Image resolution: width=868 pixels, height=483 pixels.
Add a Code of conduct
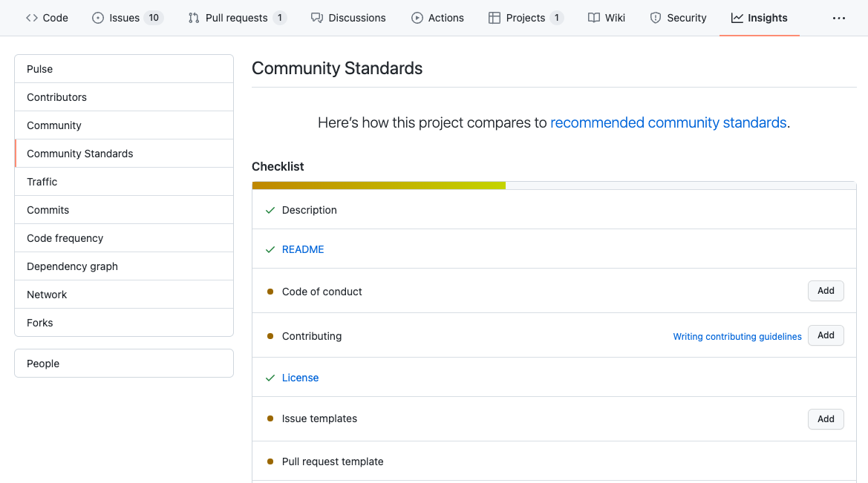point(826,291)
